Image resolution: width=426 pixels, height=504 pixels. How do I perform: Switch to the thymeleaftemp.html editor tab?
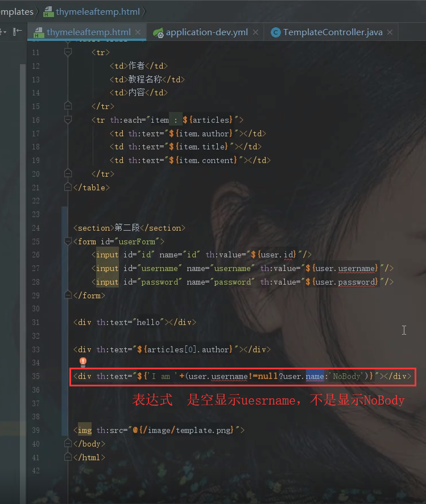pyautogui.click(x=88, y=32)
